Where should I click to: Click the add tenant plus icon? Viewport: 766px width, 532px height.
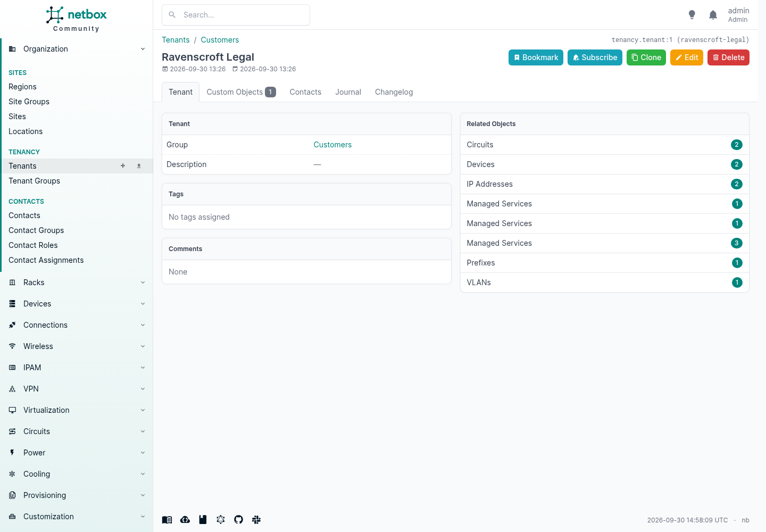click(x=123, y=166)
